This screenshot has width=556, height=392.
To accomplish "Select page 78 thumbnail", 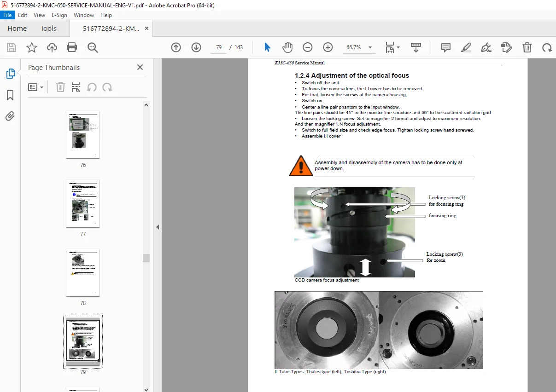I will pyautogui.click(x=83, y=273).
